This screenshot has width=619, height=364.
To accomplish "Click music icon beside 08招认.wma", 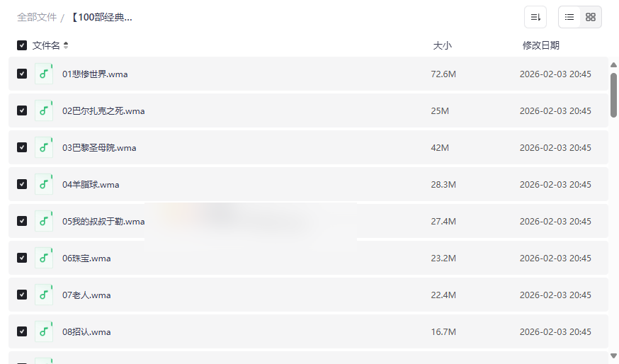I will point(44,331).
